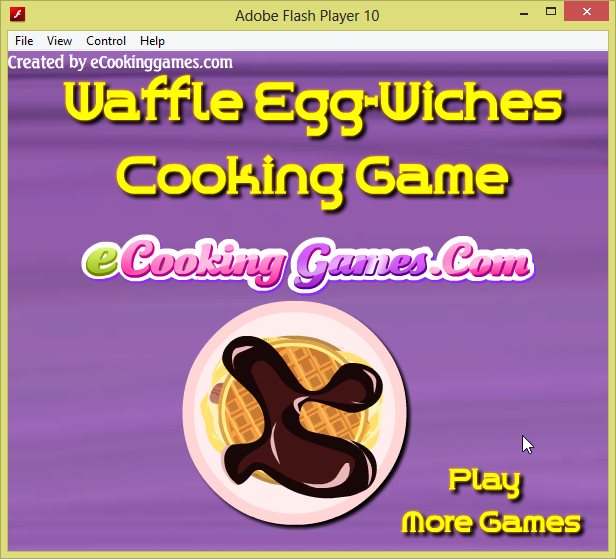Click the chocolate waffle plate image
Image resolution: width=616 pixels, height=559 pixels.
(295, 413)
